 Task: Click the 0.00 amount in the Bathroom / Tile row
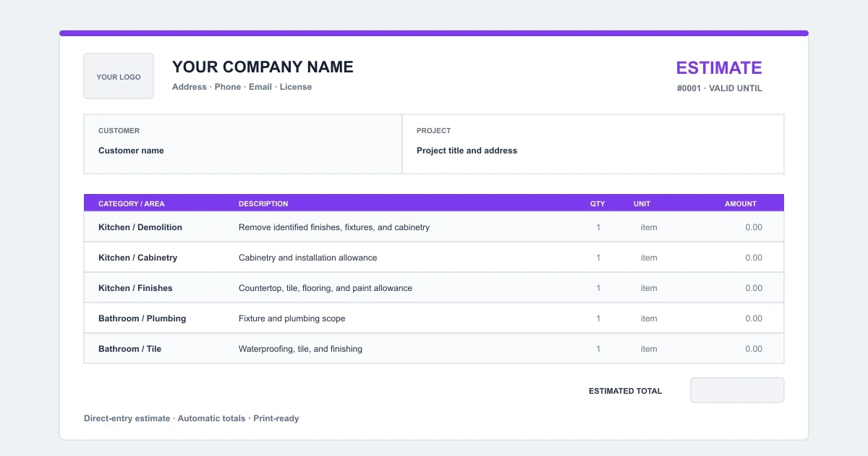coord(754,349)
